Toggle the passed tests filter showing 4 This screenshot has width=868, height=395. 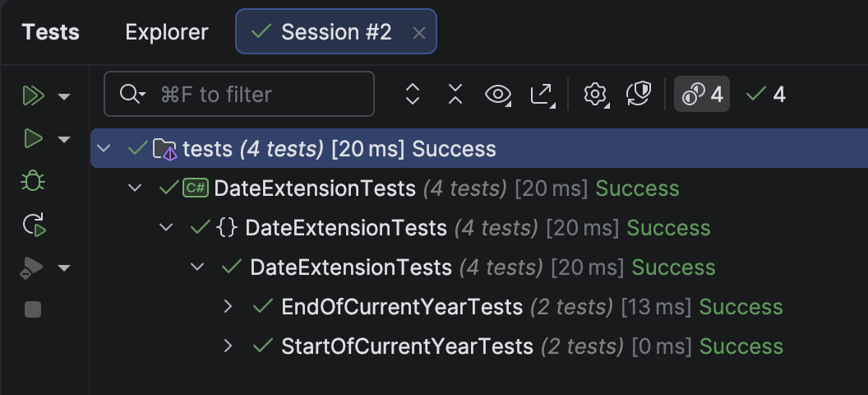point(766,95)
